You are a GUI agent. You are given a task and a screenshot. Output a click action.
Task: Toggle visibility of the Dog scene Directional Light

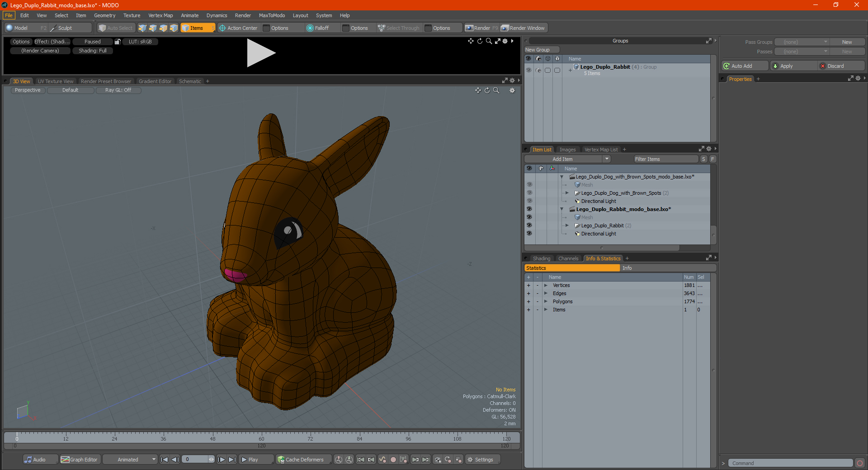click(529, 201)
